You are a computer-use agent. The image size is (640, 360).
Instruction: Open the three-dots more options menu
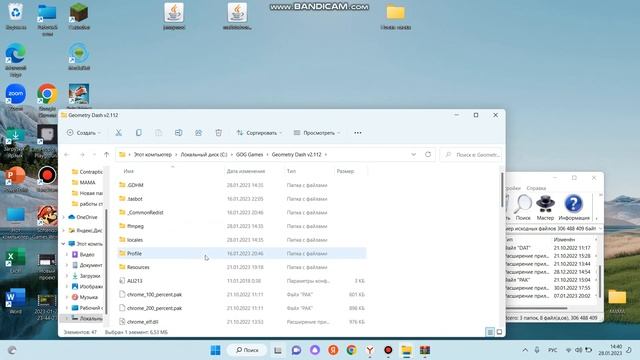358,133
